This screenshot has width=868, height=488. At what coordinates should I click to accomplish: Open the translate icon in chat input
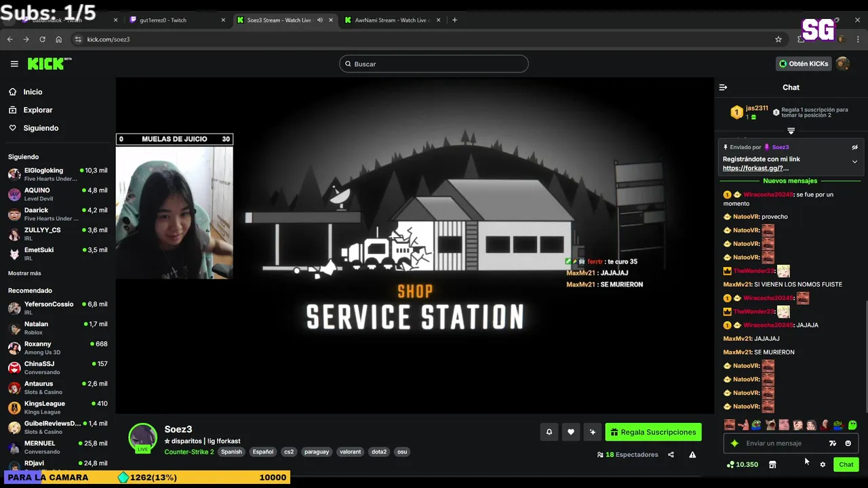point(833,443)
